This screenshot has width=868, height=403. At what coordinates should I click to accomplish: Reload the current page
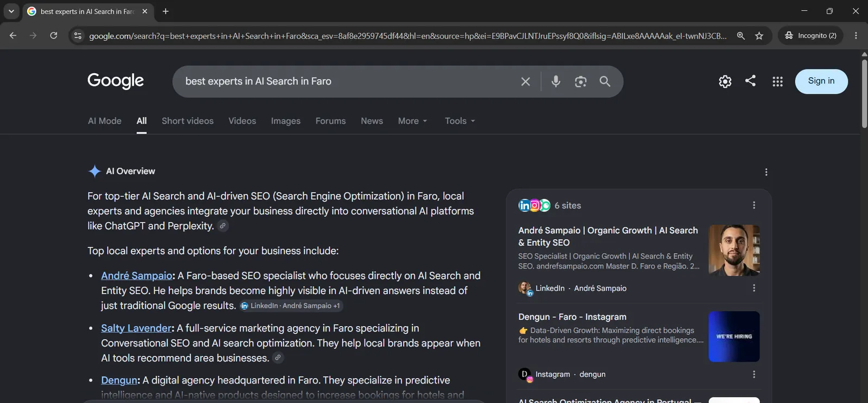tap(54, 36)
